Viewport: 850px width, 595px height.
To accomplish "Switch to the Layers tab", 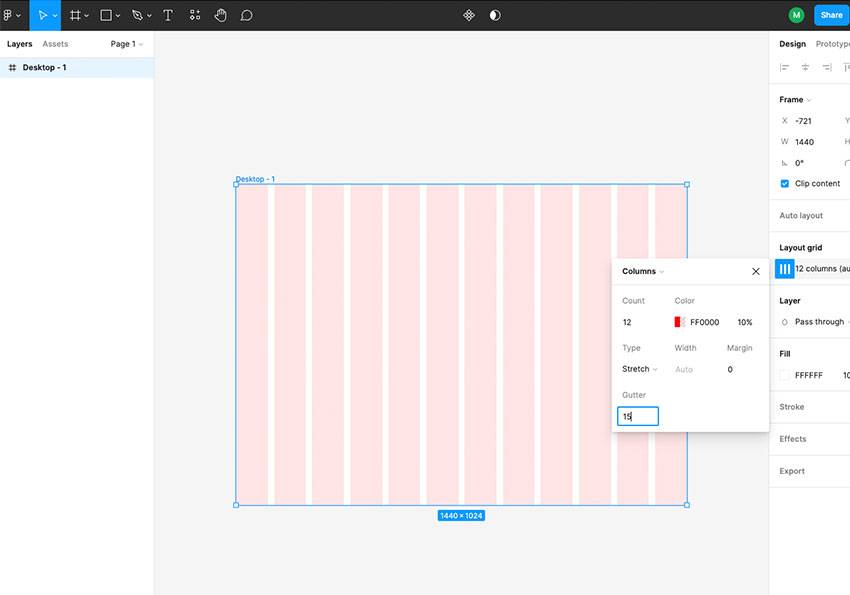I will pos(20,44).
